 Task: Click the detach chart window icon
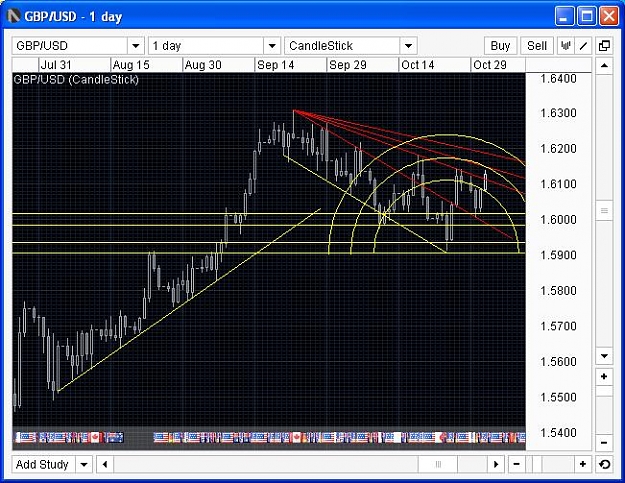pyautogui.click(x=604, y=46)
